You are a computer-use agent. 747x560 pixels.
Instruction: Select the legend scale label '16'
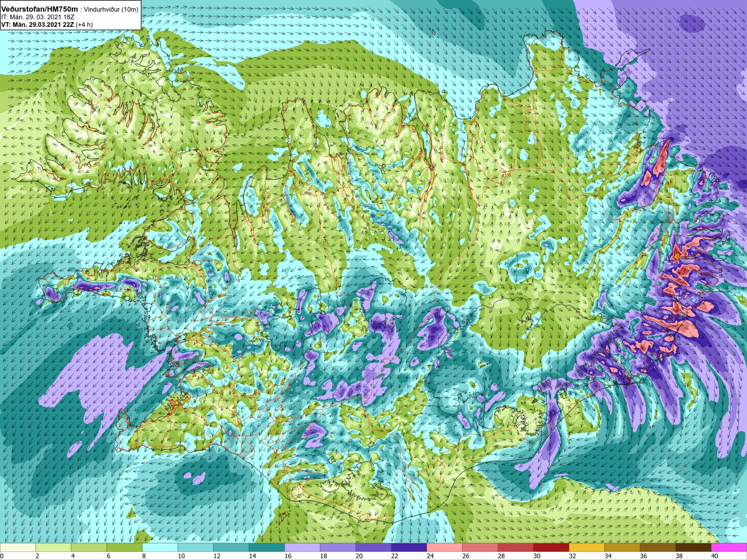288,556
